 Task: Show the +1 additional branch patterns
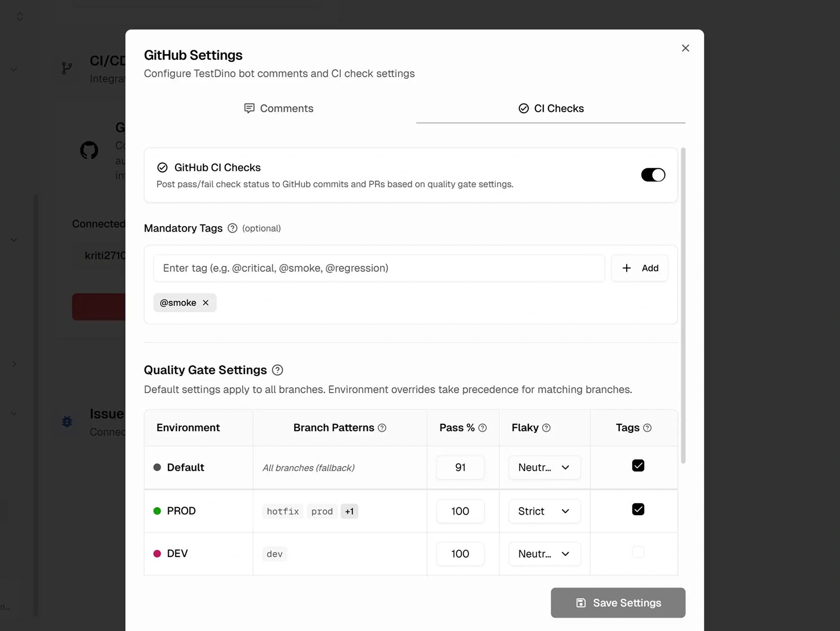pyautogui.click(x=349, y=511)
